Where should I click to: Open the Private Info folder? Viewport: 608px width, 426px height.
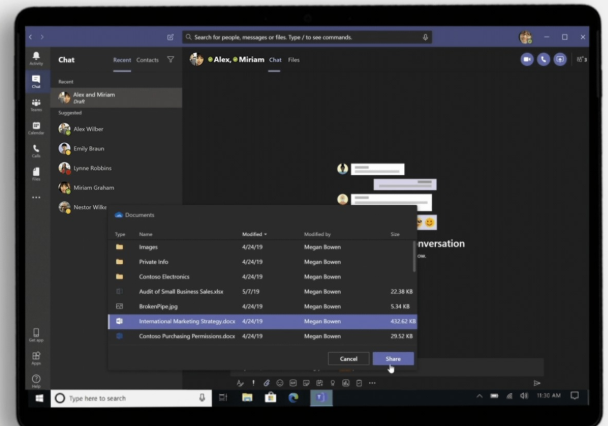153,261
